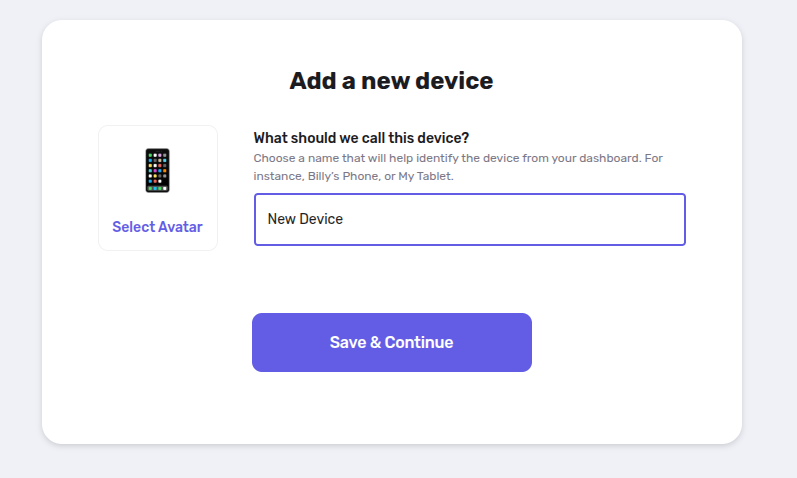Screen dimensions: 797x478
Task: Click the word "Continue" on the purple button
Action: click(x=419, y=342)
